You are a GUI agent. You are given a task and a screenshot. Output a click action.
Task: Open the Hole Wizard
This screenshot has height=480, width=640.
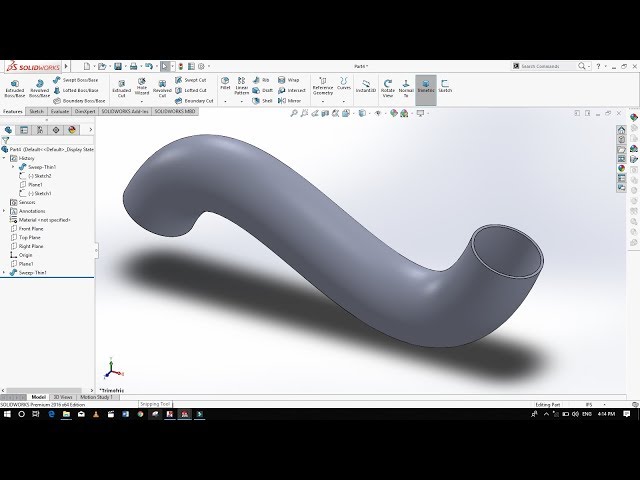click(x=142, y=86)
